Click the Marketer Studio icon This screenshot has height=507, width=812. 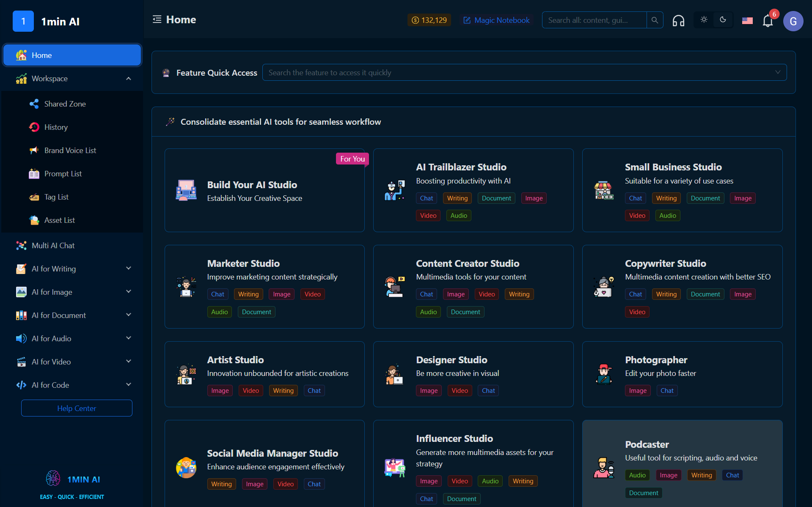pos(186,287)
